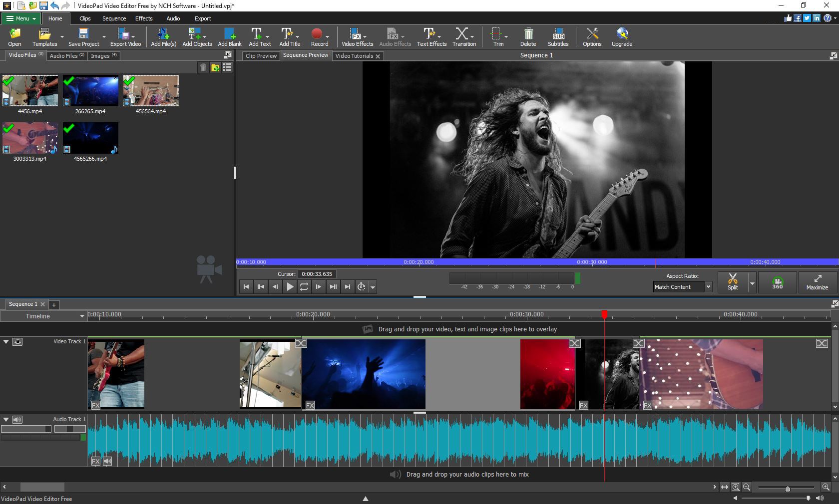Collapse Video Track 1 with its triangle
The width and height of the screenshot is (839, 504).
(6, 342)
